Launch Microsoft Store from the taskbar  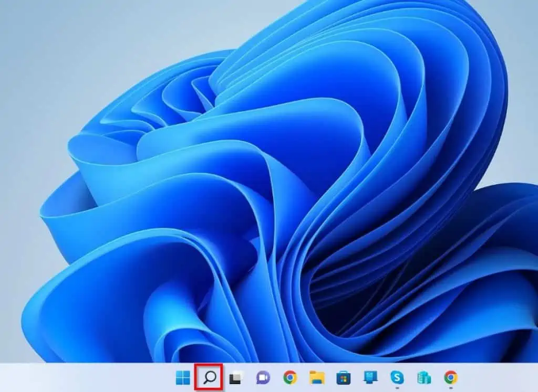point(343,377)
